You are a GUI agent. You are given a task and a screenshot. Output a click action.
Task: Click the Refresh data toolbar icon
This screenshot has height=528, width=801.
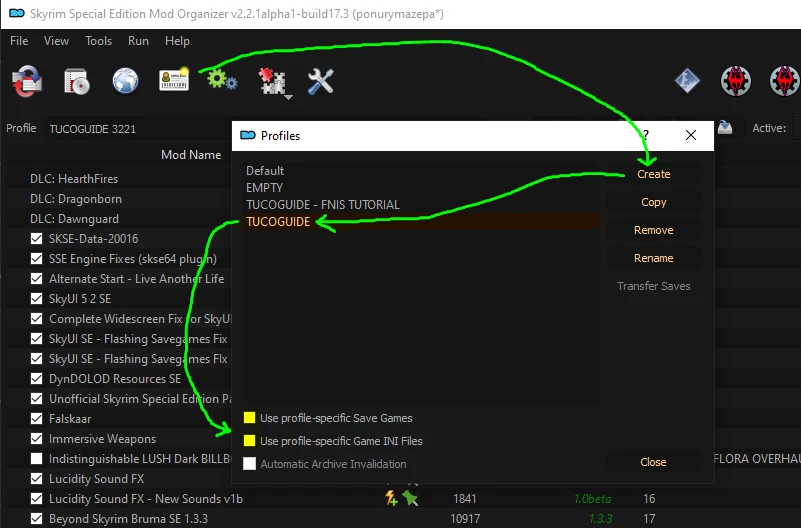[x=27, y=81]
